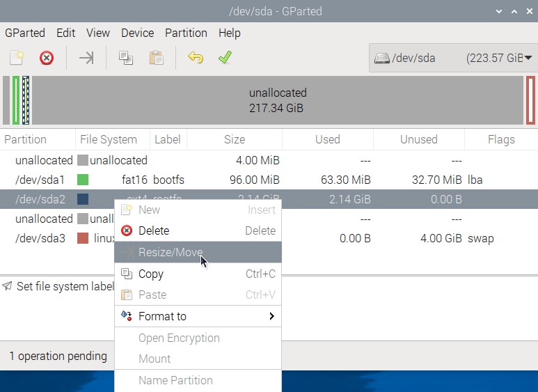Click the 4.00 GiB unused value for sda3

(x=441, y=238)
